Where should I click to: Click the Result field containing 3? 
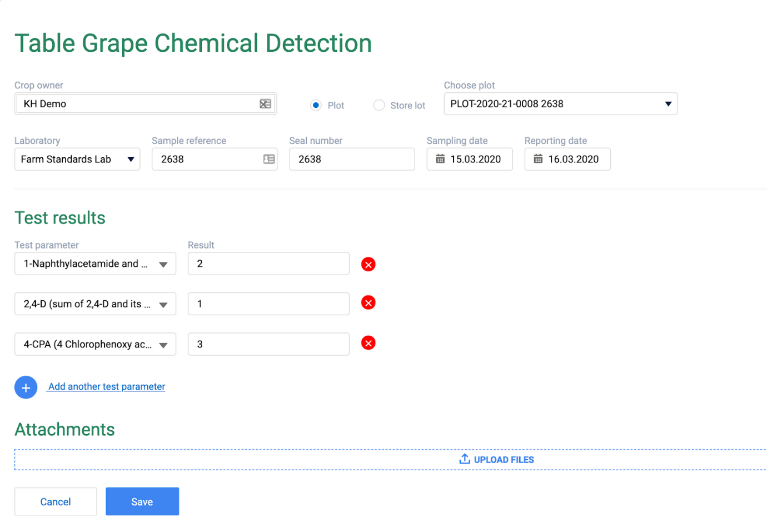pos(268,344)
